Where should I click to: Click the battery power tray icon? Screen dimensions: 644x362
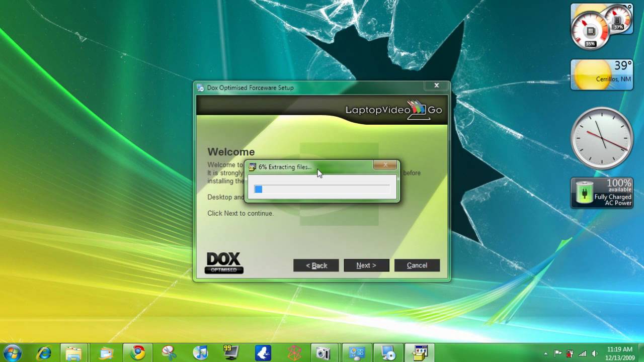click(570, 353)
